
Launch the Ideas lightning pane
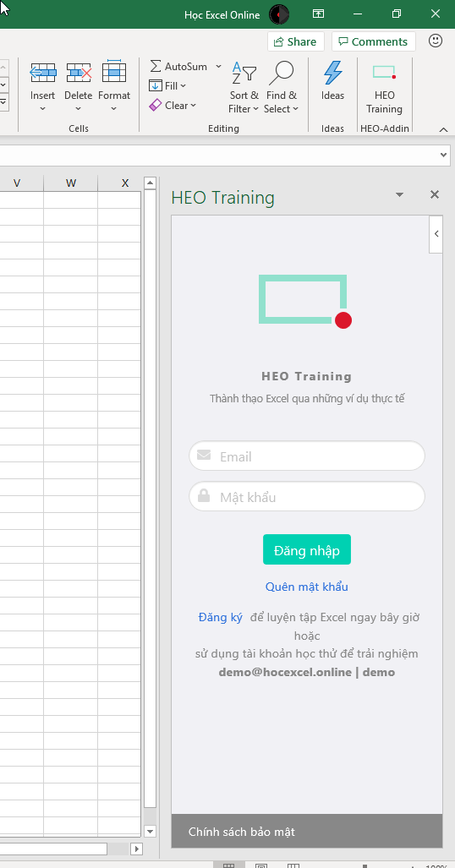pos(332,81)
